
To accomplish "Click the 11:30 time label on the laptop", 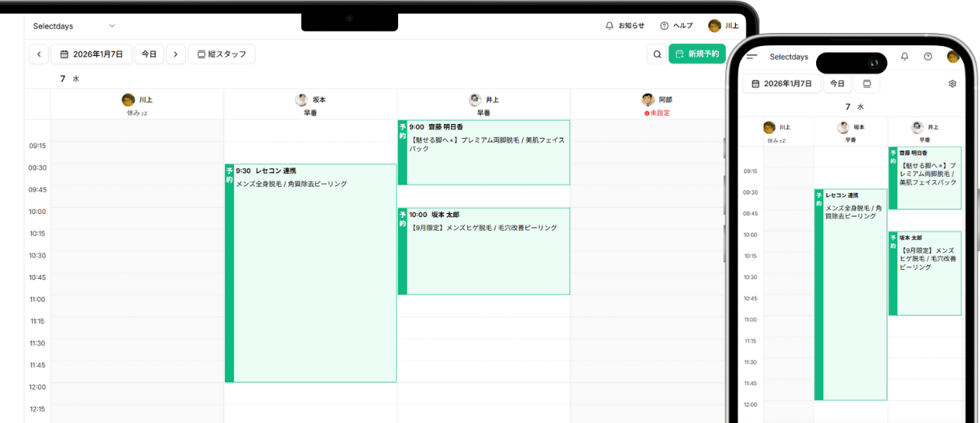I will click(38, 343).
